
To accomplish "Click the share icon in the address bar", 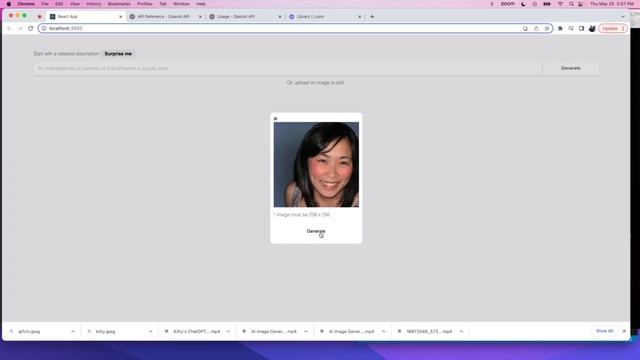I will [x=536, y=29].
